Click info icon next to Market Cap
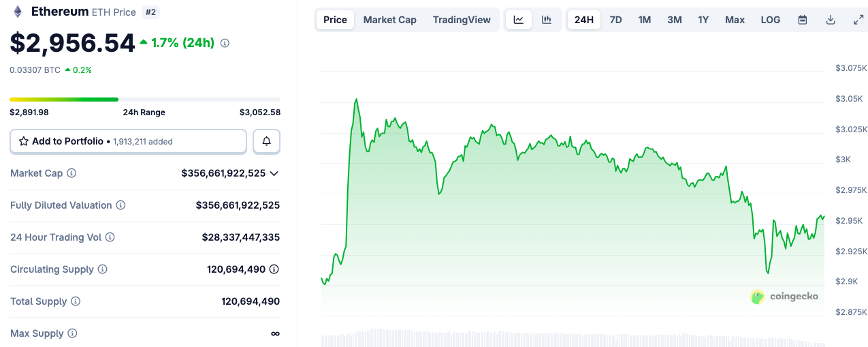Screen dimensions: 868x347 click(x=71, y=173)
